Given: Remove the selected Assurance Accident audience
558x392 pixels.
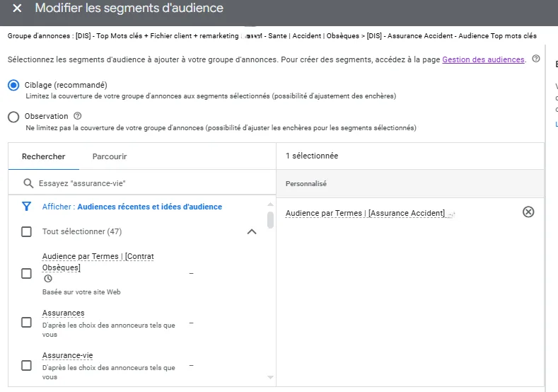Looking at the screenshot, I should click(x=528, y=212).
